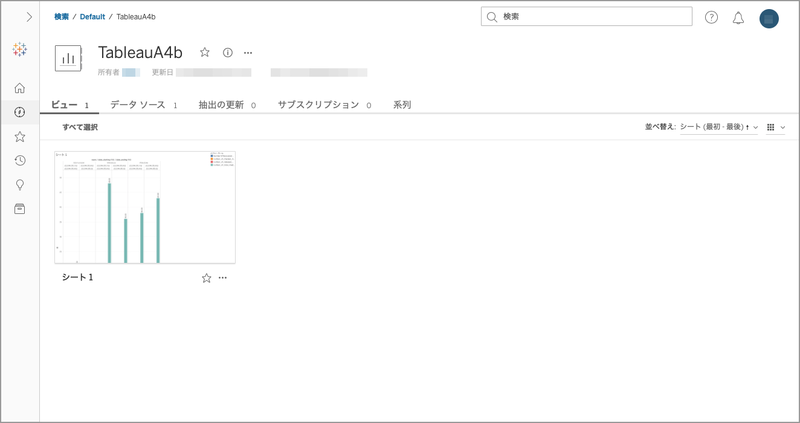Show workbook details info icon
Image resolution: width=800 pixels, height=423 pixels.
coord(228,53)
